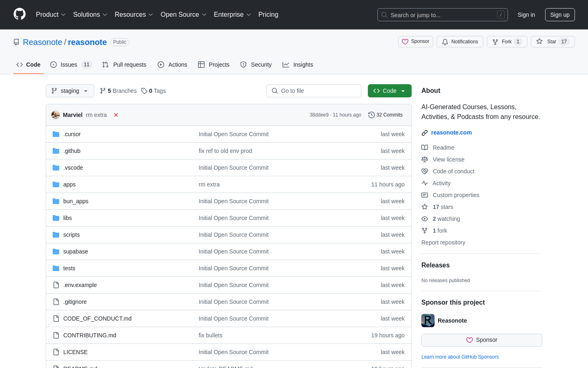
Task: Select the Code tab
Action: click(29, 65)
